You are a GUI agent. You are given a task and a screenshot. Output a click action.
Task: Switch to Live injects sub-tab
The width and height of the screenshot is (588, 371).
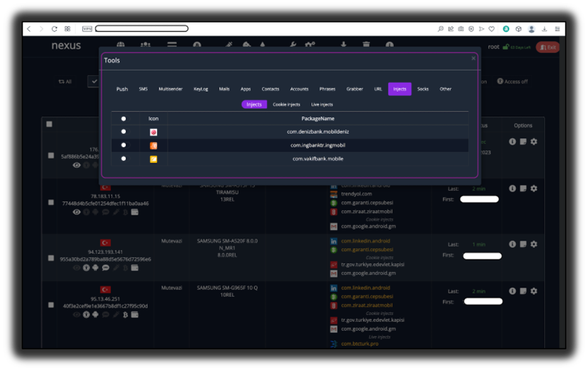pyautogui.click(x=322, y=104)
